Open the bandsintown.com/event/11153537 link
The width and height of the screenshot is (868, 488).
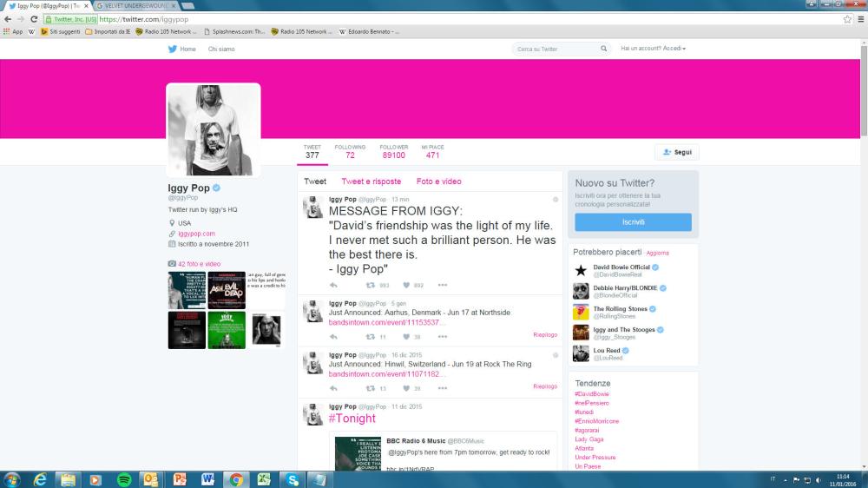(386, 322)
